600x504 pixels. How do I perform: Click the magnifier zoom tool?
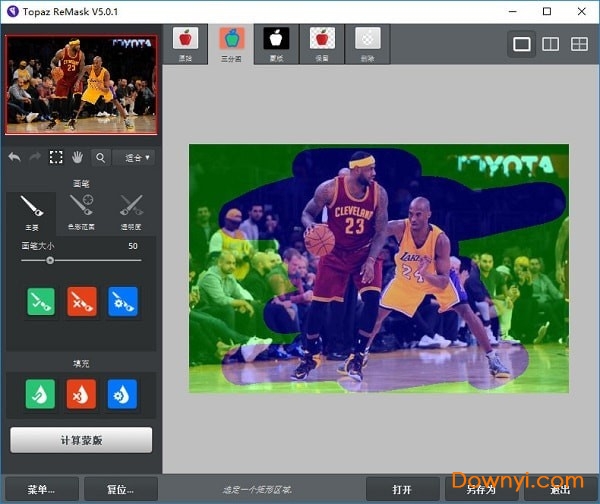100,157
